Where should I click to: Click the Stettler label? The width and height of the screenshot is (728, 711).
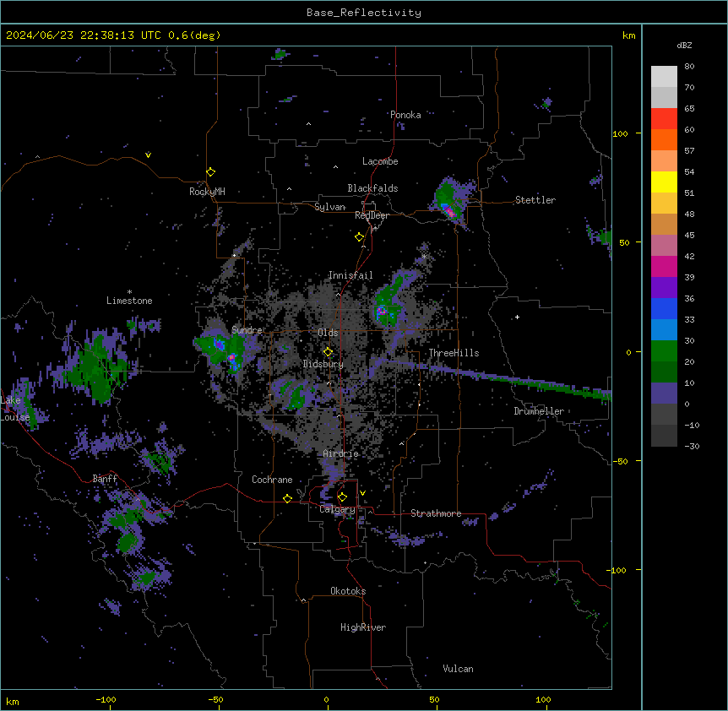[535, 200]
